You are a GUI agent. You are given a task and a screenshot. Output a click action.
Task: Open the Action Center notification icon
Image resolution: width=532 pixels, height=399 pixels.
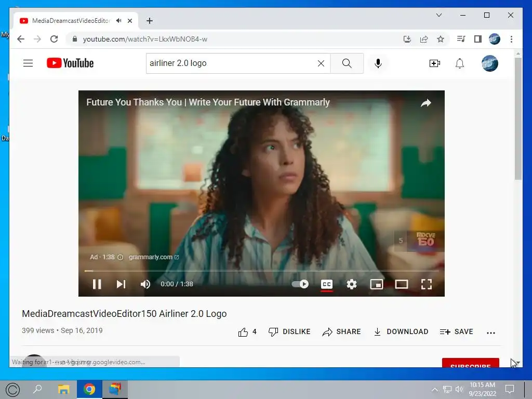point(510,389)
